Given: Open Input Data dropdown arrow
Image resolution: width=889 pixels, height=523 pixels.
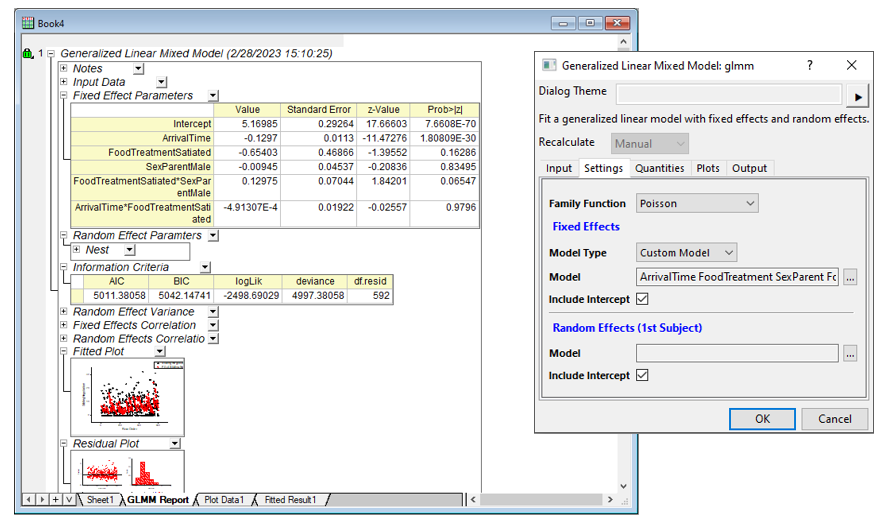Looking at the screenshot, I should click(162, 82).
